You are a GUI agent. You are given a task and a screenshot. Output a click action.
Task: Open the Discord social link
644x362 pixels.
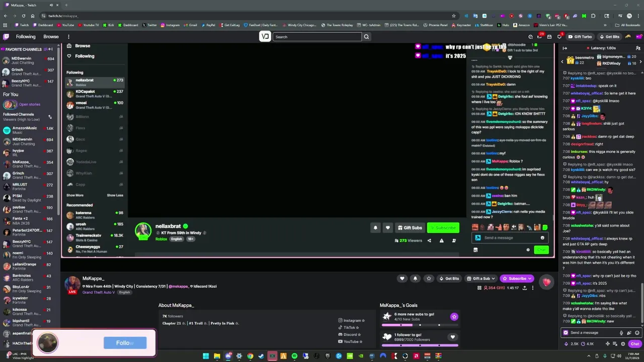(x=350, y=334)
